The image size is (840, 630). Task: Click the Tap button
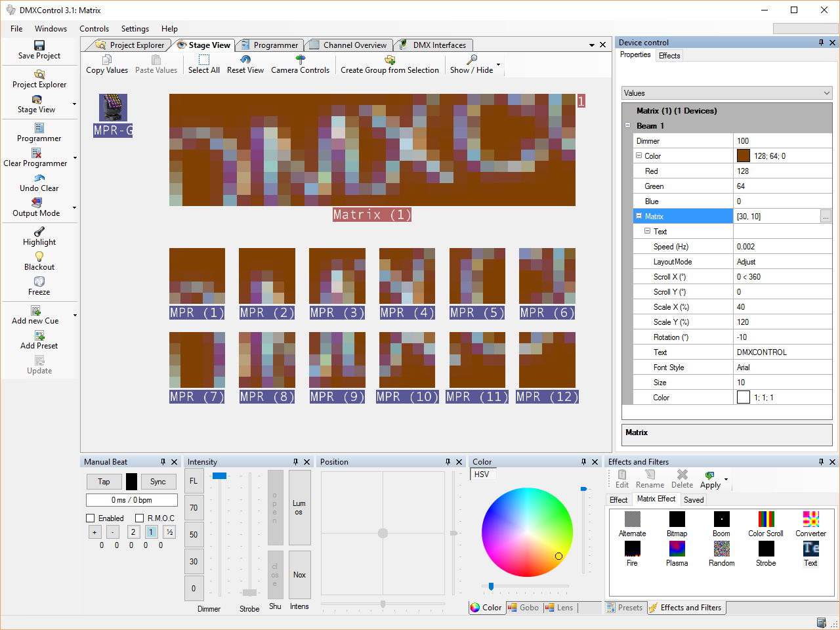click(x=104, y=482)
